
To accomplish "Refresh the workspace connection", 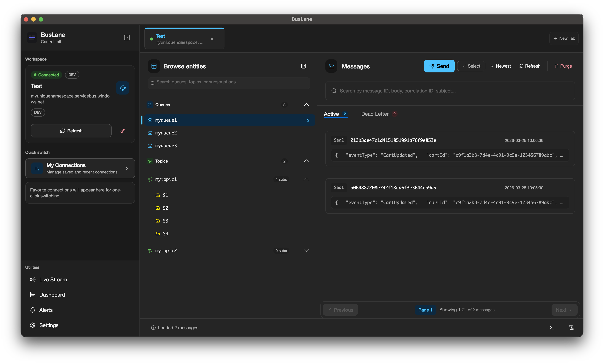I will click(x=71, y=131).
